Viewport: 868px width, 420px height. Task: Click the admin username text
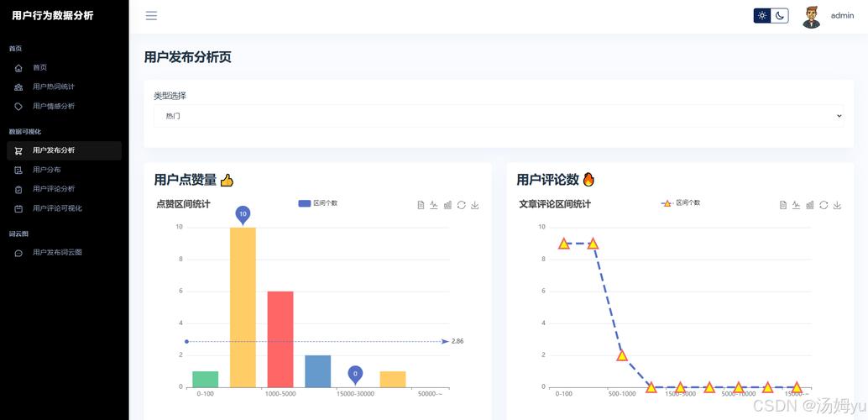pos(842,15)
